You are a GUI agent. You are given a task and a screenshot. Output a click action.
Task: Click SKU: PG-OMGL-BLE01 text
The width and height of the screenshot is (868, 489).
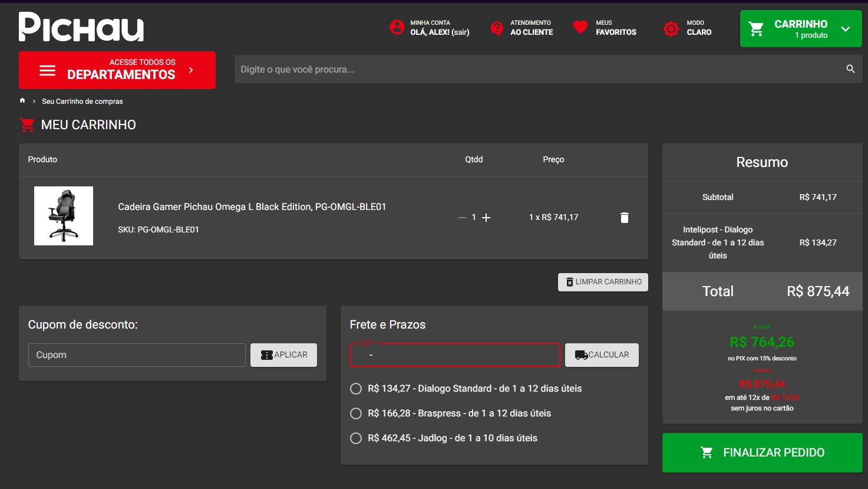point(159,229)
